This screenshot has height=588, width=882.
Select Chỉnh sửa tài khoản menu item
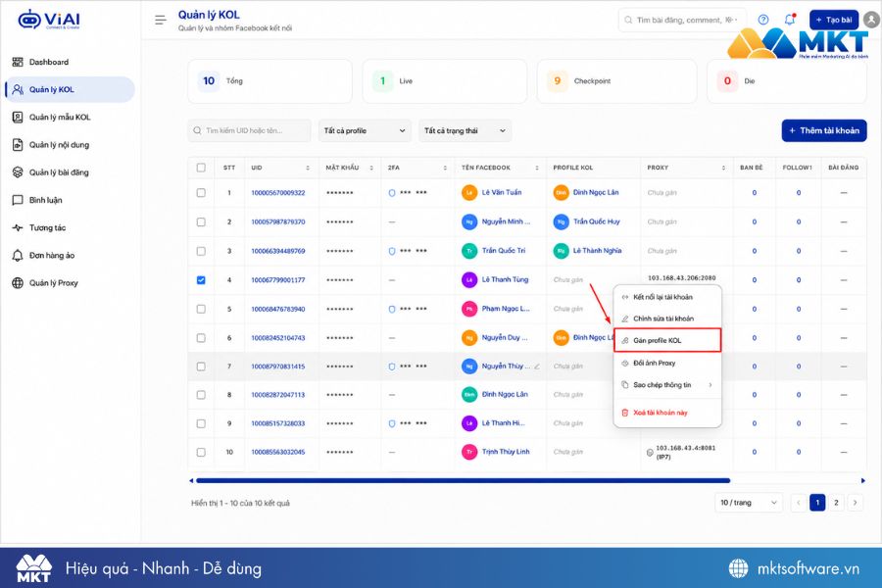(667, 318)
